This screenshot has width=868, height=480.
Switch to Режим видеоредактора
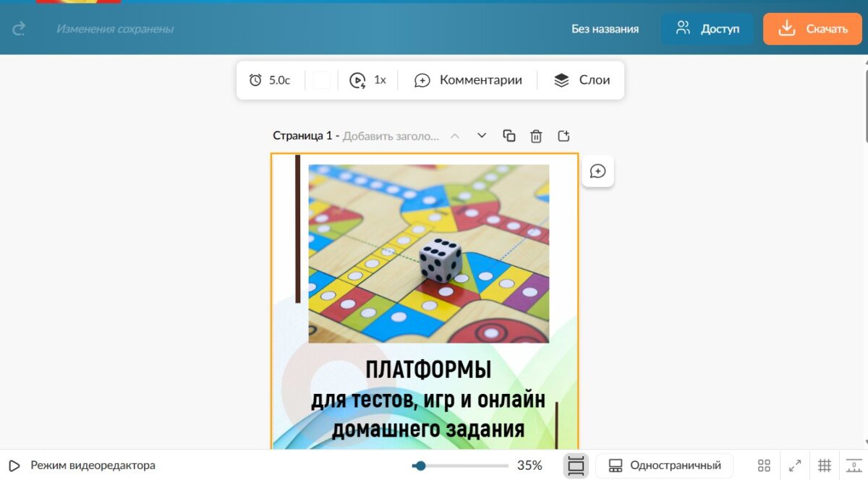82,466
